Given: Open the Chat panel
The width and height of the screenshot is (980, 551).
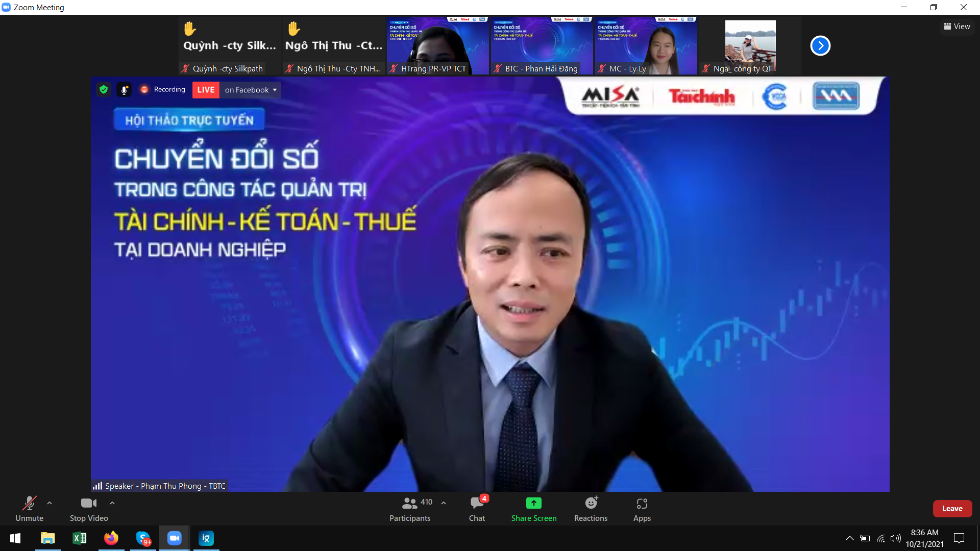Looking at the screenshot, I should coord(477,509).
